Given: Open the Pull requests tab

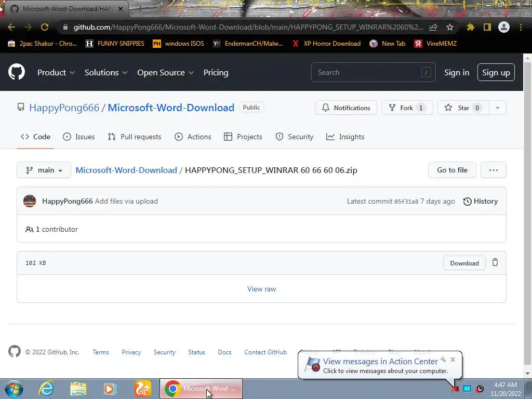Looking at the screenshot, I should [x=135, y=137].
